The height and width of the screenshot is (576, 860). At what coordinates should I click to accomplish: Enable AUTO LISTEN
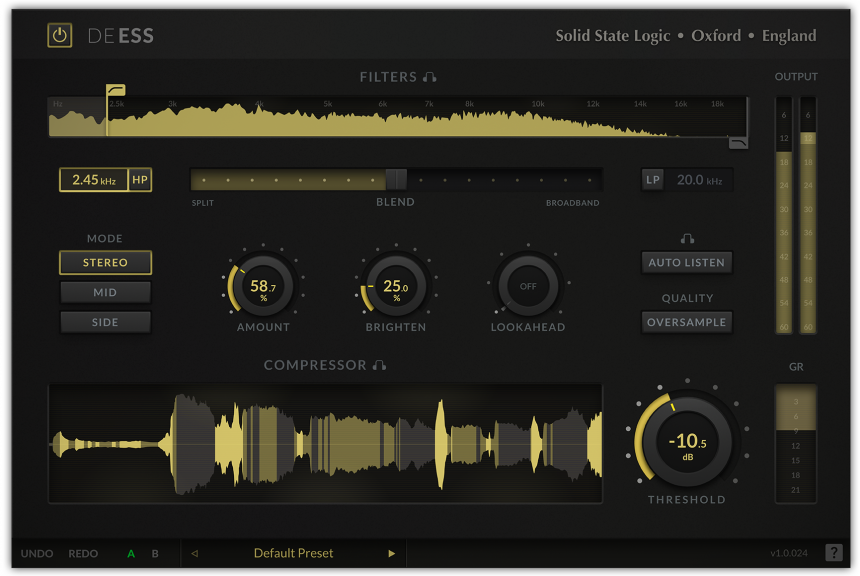click(x=687, y=262)
